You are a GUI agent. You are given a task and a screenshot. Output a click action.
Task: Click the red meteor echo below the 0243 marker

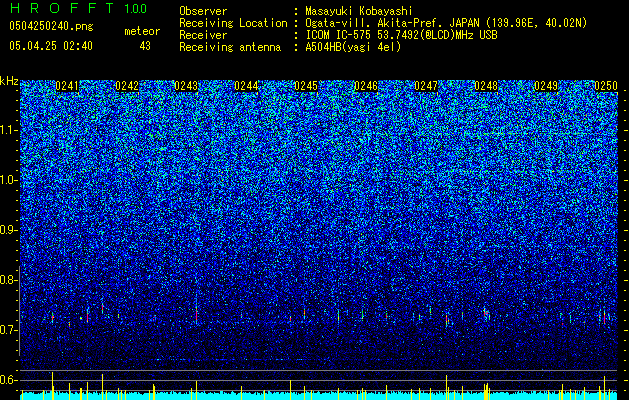pos(197,315)
